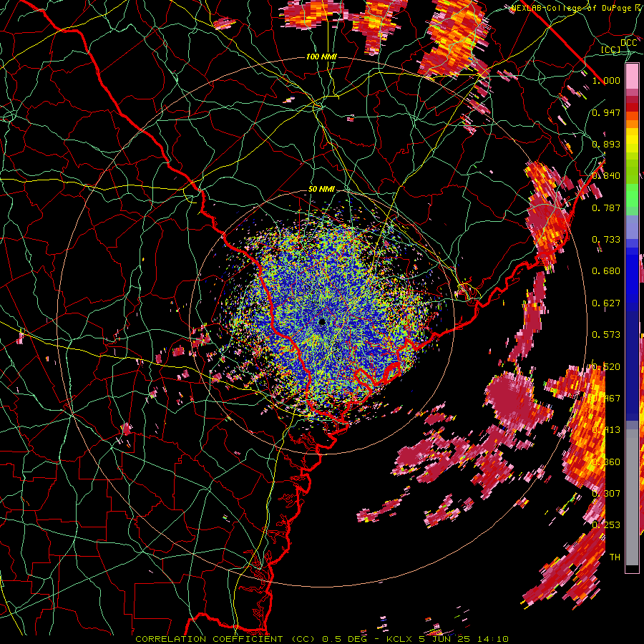Image resolution: width=644 pixels, height=644 pixels.
Task: Click the 0.733 scale value
Action: [x=606, y=240]
